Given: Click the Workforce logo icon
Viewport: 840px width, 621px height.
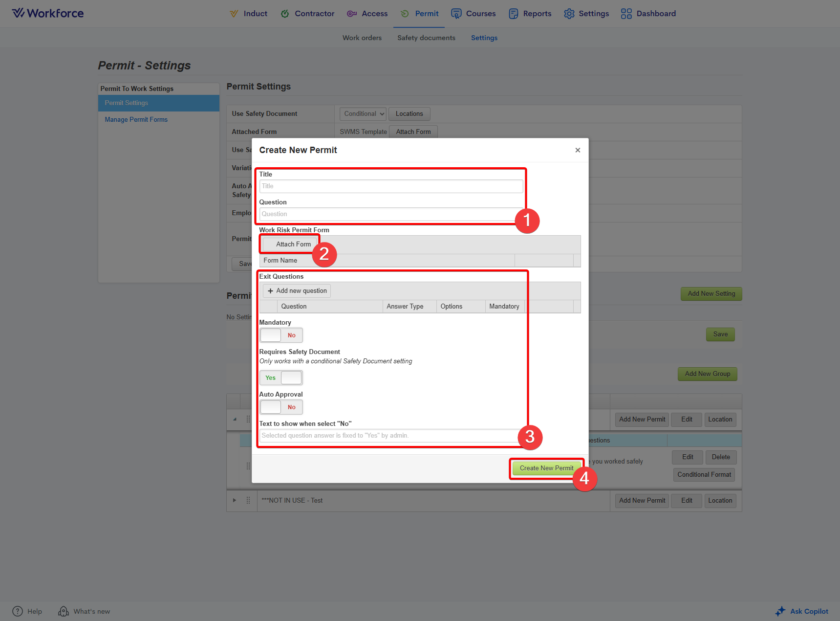Looking at the screenshot, I should point(18,13).
